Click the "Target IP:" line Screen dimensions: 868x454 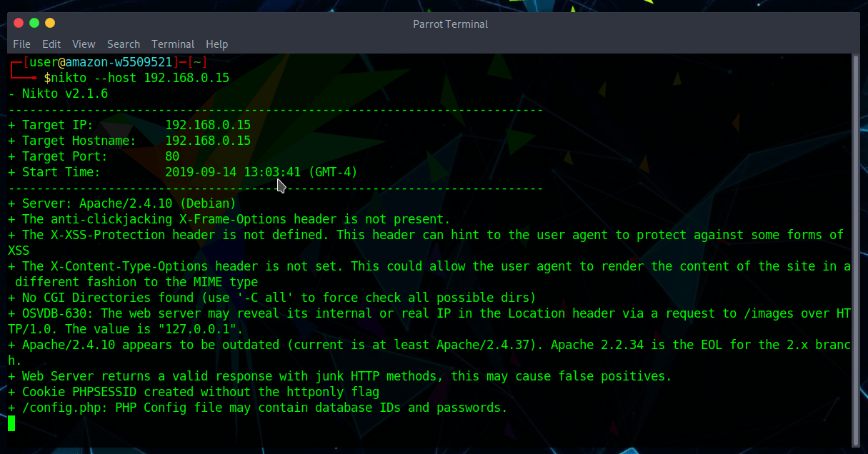[x=129, y=125]
